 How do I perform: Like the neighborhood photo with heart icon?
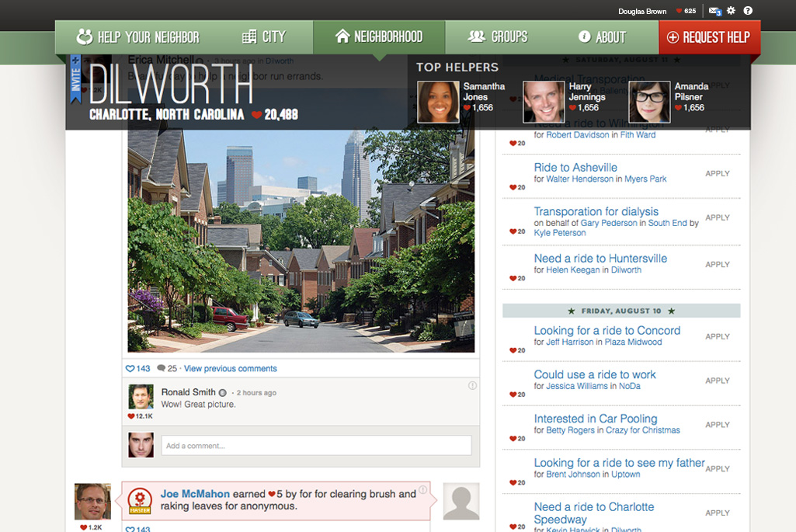[x=131, y=369]
